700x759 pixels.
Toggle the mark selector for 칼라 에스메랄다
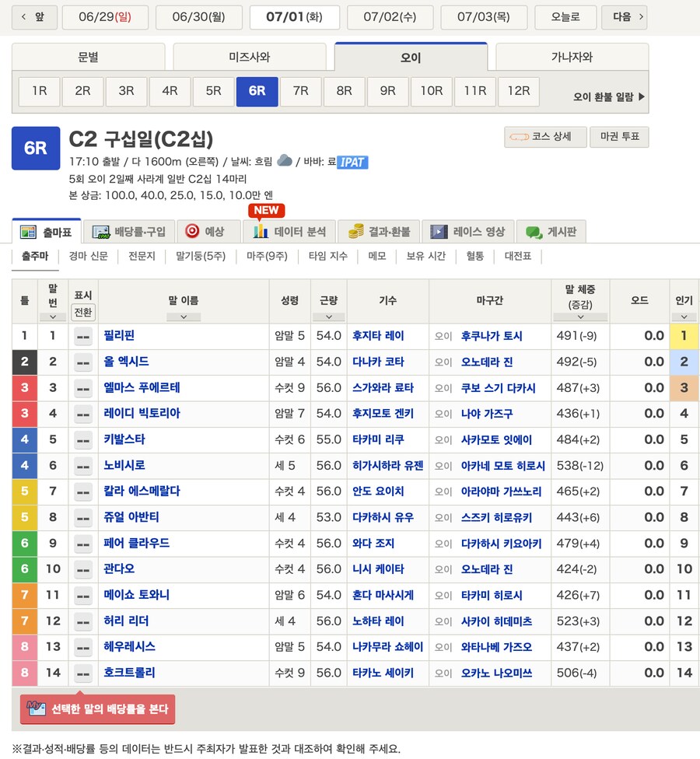[x=82, y=491]
